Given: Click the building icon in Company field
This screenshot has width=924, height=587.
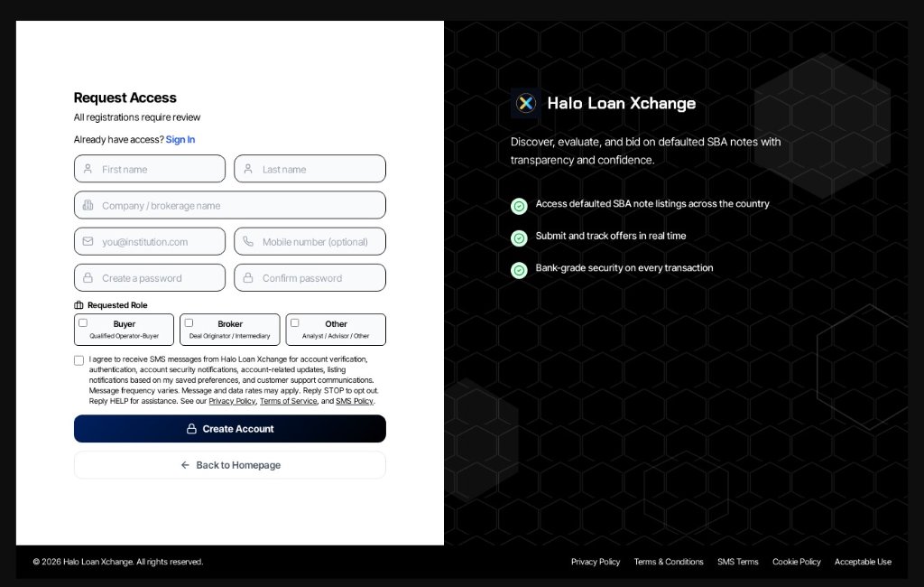Looking at the screenshot, I should (88, 205).
